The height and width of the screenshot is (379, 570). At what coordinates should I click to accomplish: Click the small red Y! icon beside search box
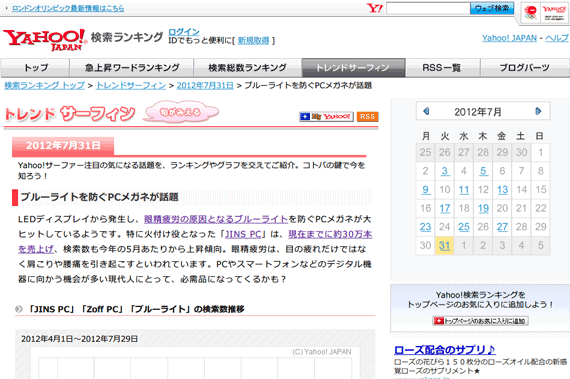click(x=375, y=8)
